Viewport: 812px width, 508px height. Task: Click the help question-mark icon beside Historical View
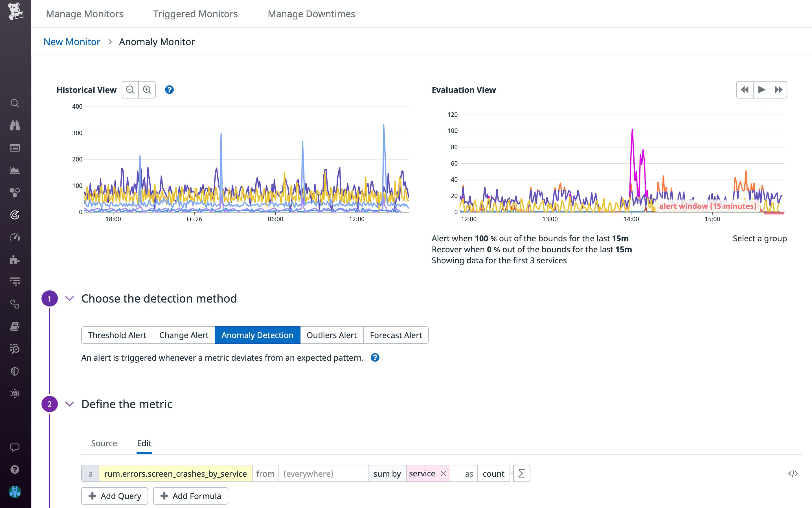[x=170, y=90]
